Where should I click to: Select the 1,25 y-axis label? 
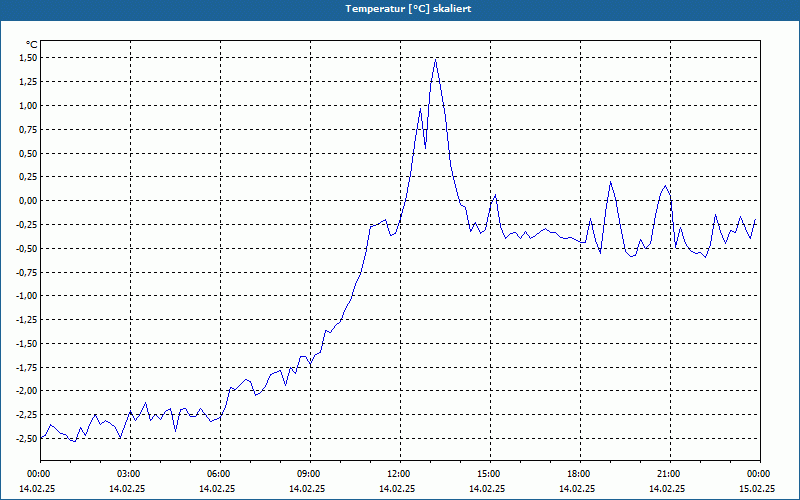point(28,82)
